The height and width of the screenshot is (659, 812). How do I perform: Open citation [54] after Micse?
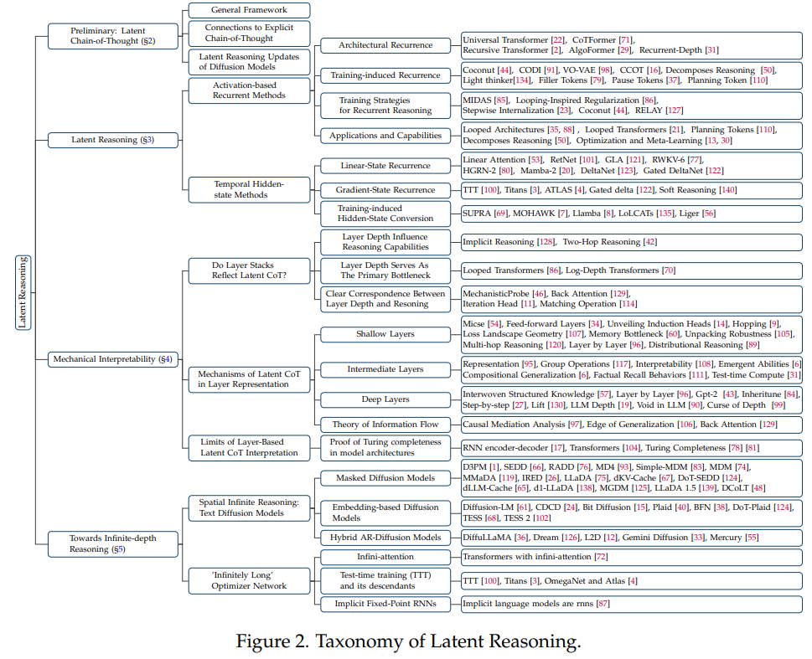tap(494, 324)
